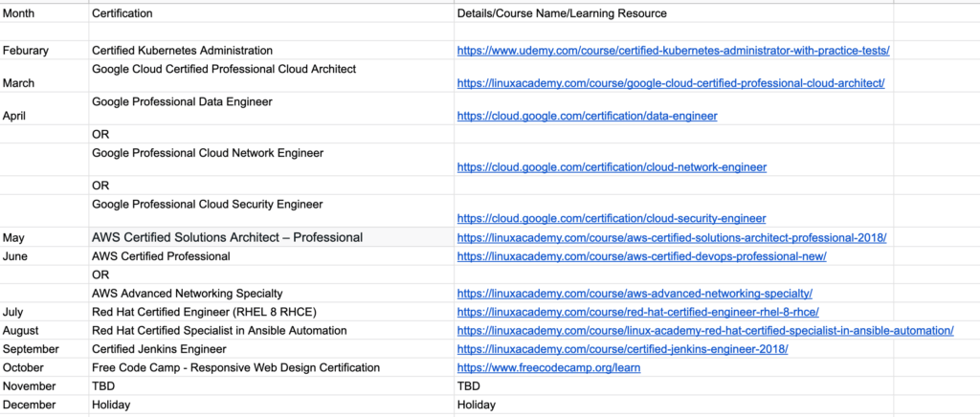Select the 'October' month cell
Viewport: 980px width, 417px height.
tap(44, 367)
